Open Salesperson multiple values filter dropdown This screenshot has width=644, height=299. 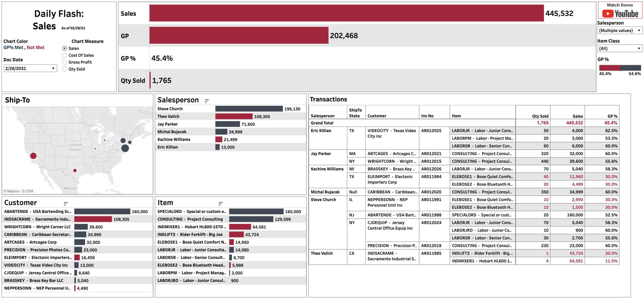[x=620, y=30]
